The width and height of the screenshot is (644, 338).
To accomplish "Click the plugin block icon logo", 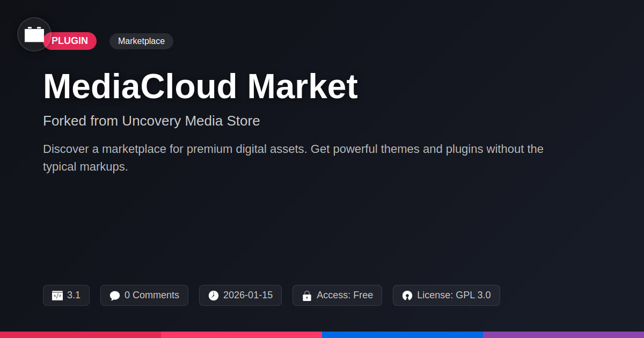I will pyautogui.click(x=34, y=34).
